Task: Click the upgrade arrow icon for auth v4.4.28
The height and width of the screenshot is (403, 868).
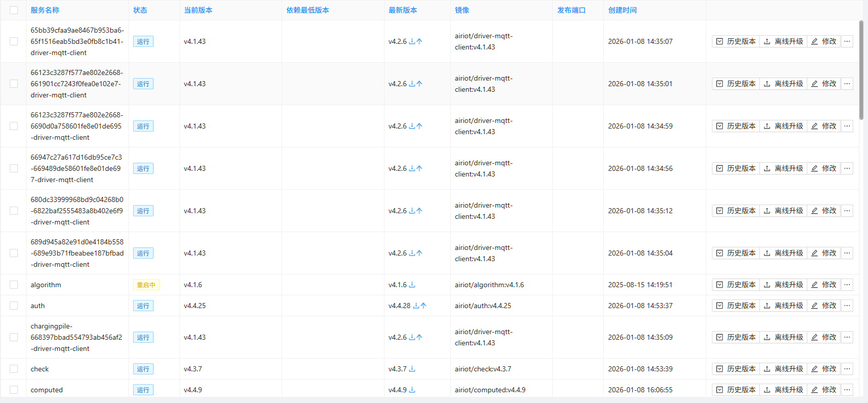Action: 423,306
